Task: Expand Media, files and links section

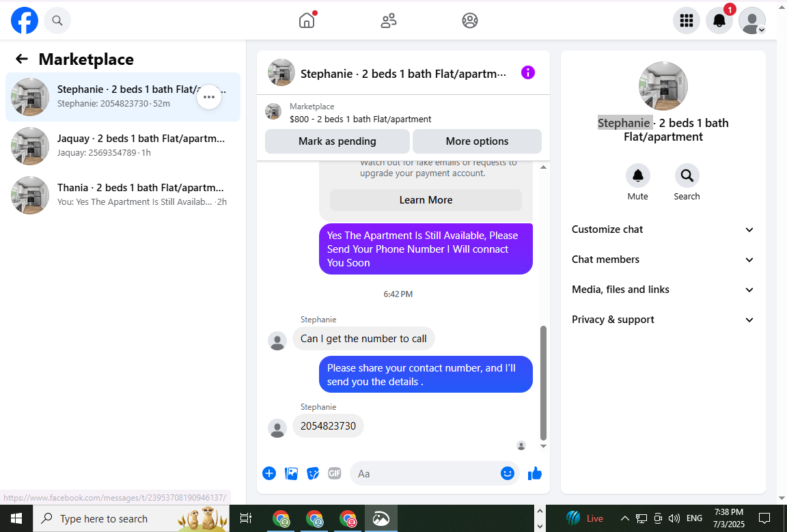Action: click(x=663, y=290)
